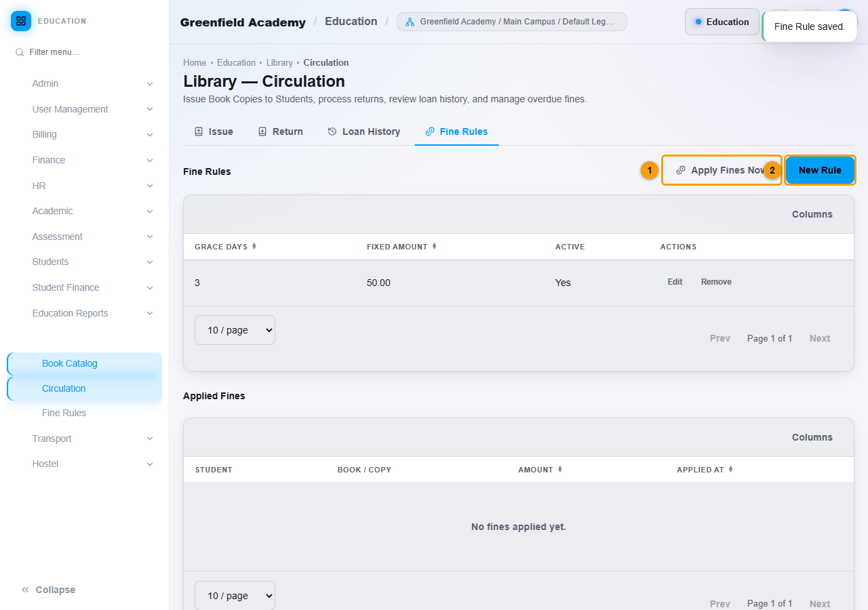Expand the Hostel menu chevron
Image resolution: width=868 pixels, height=610 pixels.
pyautogui.click(x=150, y=464)
